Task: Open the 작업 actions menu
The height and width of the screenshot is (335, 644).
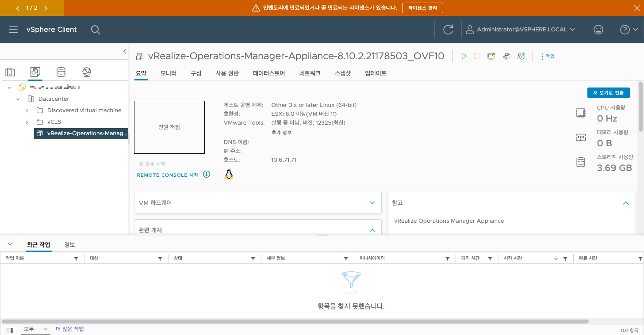Action: coord(548,56)
